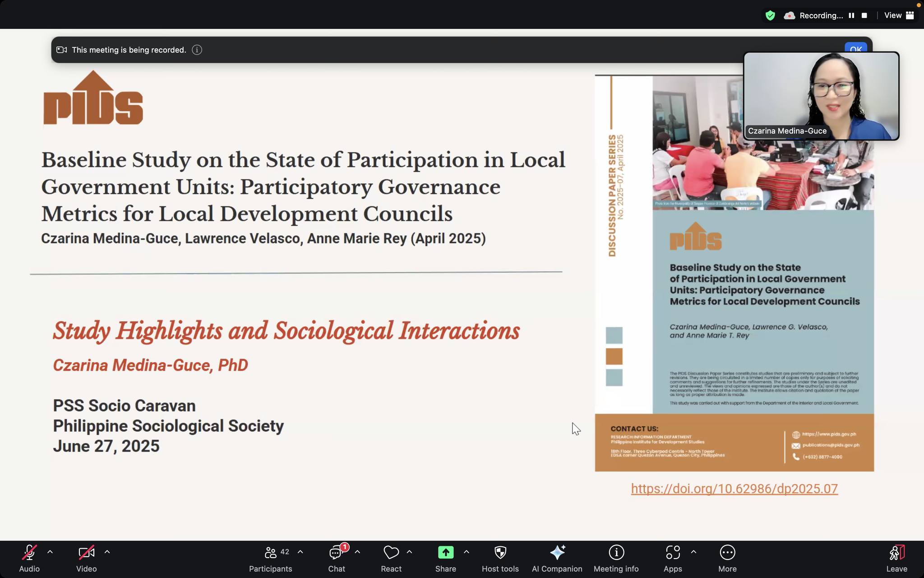Image resolution: width=924 pixels, height=578 pixels.
Task: Open the doi.org/10.62986/dp2025.07 link
Action: click(x=734, y=489)
